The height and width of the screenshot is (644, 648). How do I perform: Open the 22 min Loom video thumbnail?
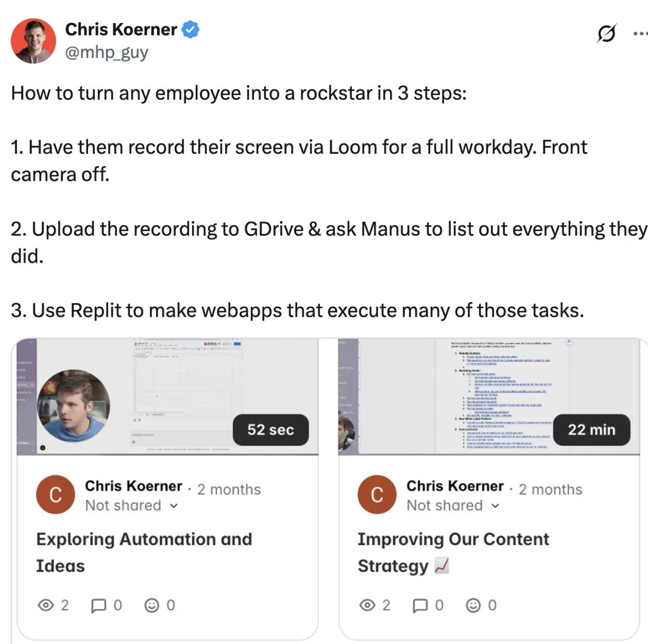[489, 396]
